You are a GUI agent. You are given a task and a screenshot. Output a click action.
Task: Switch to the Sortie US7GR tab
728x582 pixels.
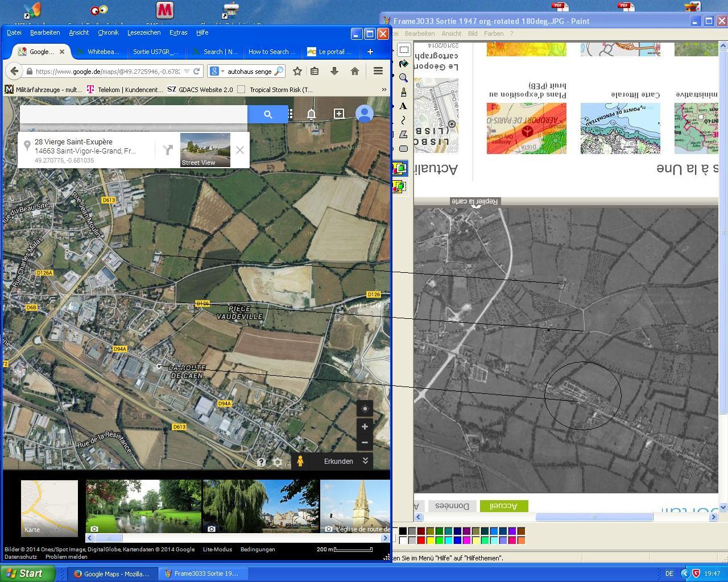(156, 52)
